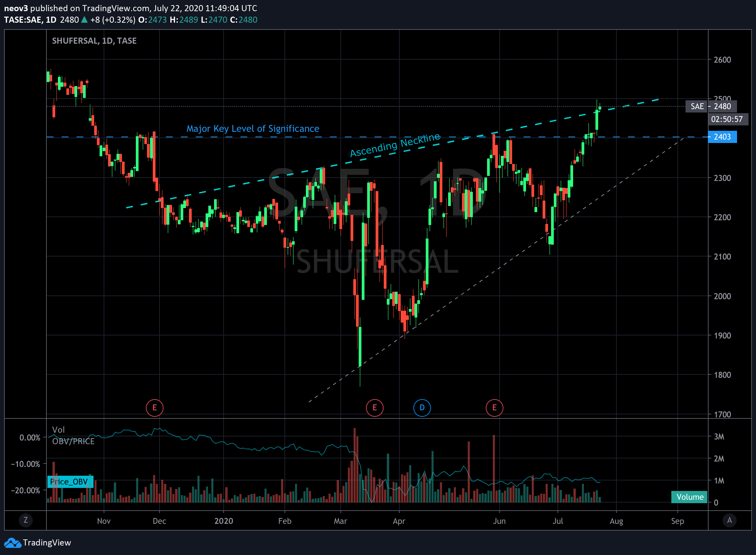Click the 1M volume axis label
Image resolution: width=756 pixels, height=555 pixels.
coord(719,481)
